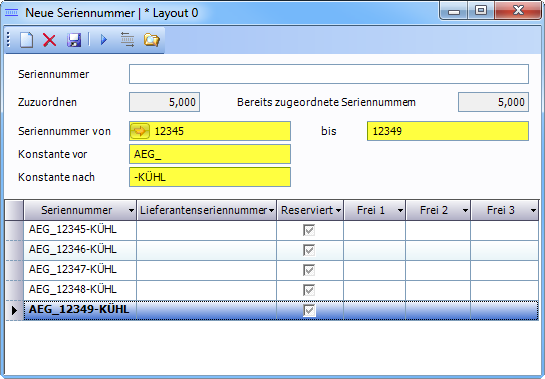This screenshot has height=379, width=545.
Task: Open the folder toolbar icon
Action: [152, 40]
